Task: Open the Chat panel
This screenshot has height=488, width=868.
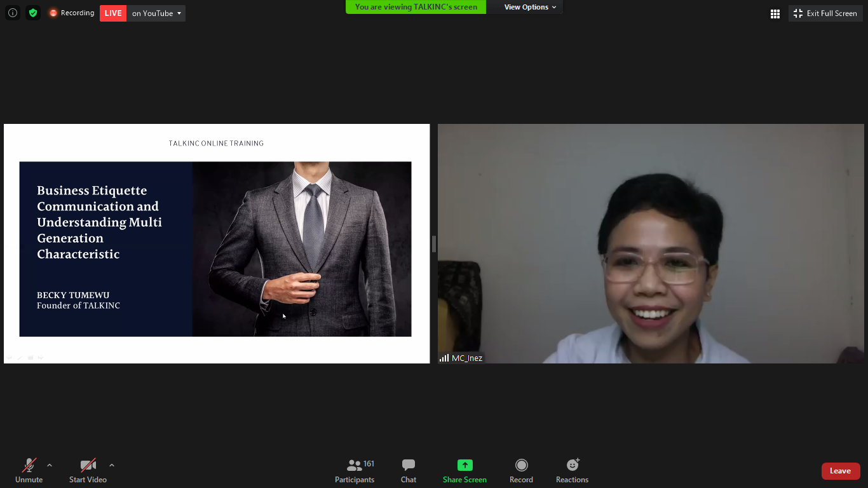Action: pyautogui.click(x=409, y=471)
